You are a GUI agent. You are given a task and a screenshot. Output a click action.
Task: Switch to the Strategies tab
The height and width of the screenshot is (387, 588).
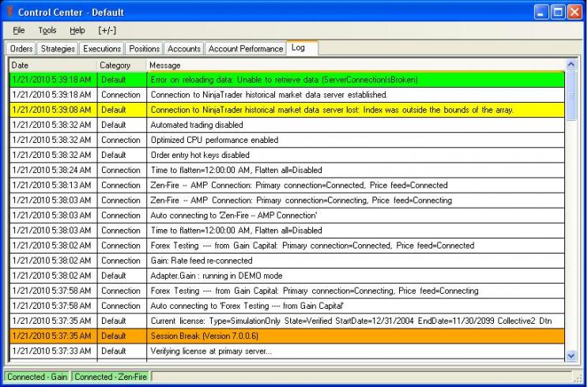coord(58,49)
